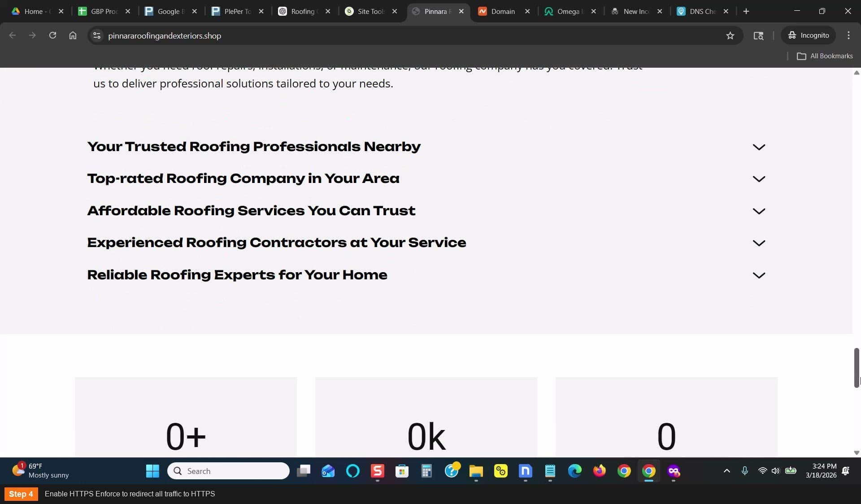Go forward to next page
This screenshot has width=861, height=504.
(32, 35)
